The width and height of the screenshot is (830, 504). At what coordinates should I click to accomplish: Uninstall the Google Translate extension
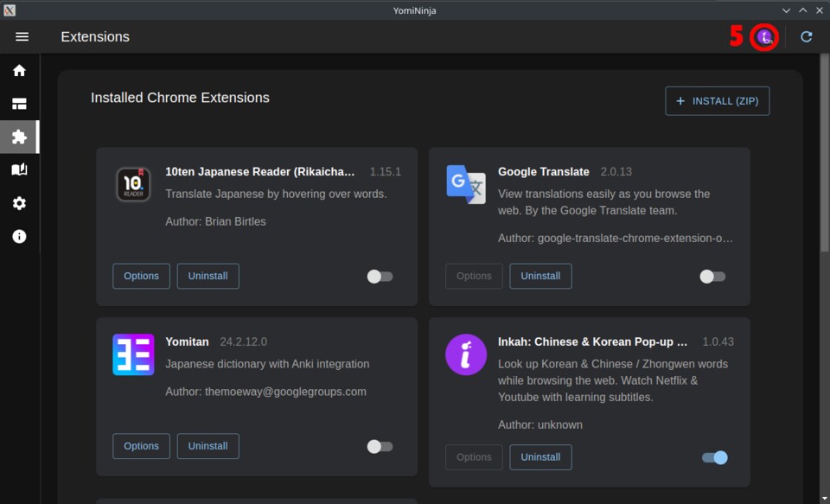tap(540, 277)
